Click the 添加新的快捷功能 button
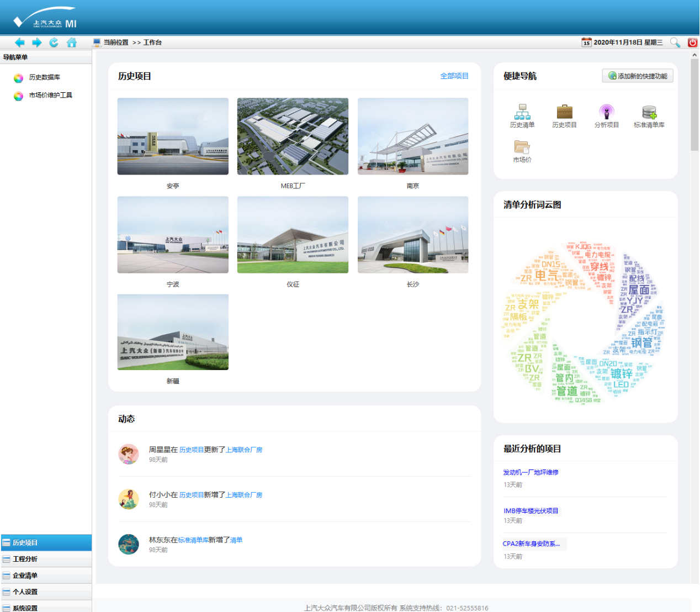 tap(638, 76)
